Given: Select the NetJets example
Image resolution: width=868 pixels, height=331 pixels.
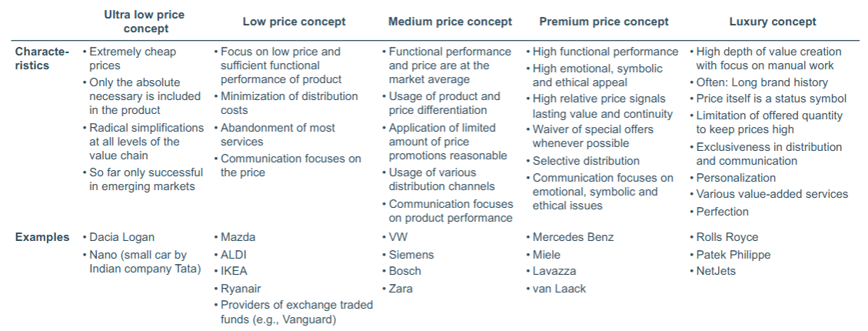Looking at the screenshot, I should (716, 271).
